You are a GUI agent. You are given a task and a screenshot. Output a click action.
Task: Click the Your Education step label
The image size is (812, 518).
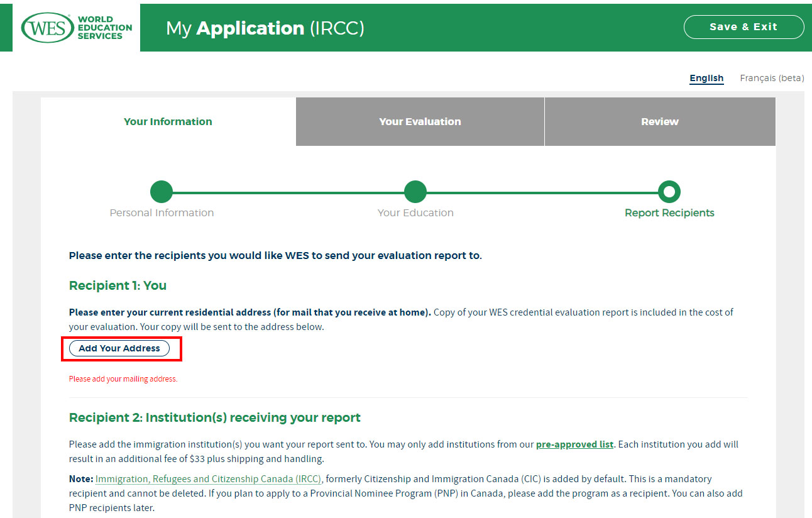[x=415, y=212]
